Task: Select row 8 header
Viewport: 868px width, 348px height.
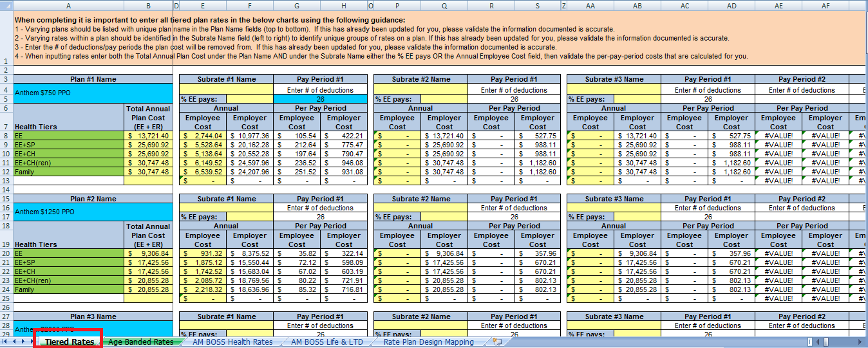Action: point(6,136)
